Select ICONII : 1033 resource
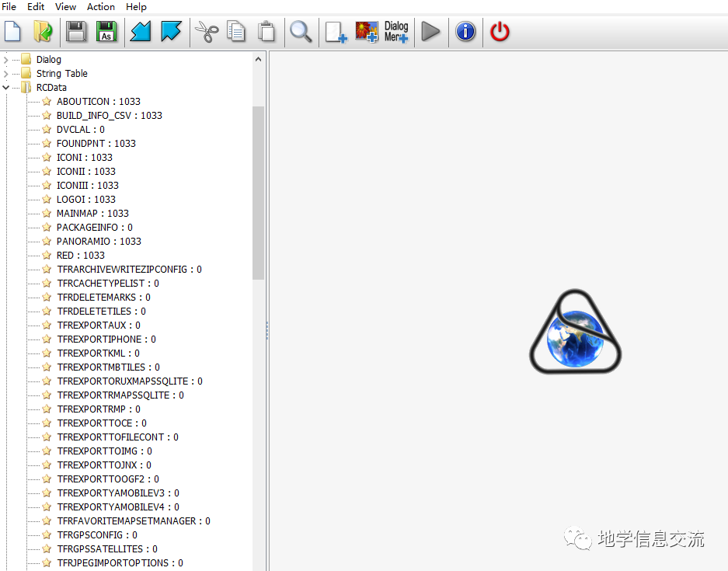This screenshot has height=571, width=728. (86, 171)
